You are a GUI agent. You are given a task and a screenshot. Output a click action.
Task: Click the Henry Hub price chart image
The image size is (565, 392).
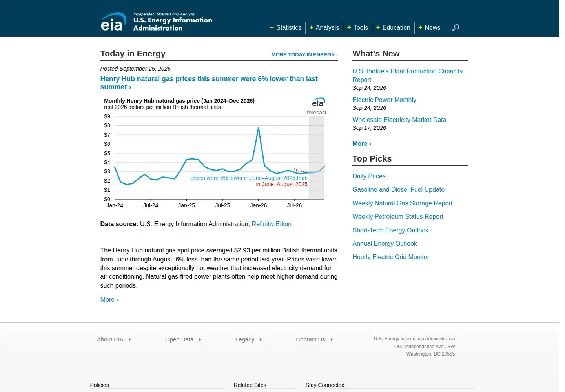[x=215, y=153]
